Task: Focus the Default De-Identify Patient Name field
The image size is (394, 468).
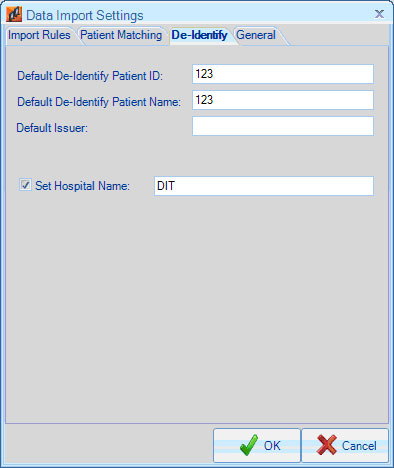Action: (x=283, y=100)
